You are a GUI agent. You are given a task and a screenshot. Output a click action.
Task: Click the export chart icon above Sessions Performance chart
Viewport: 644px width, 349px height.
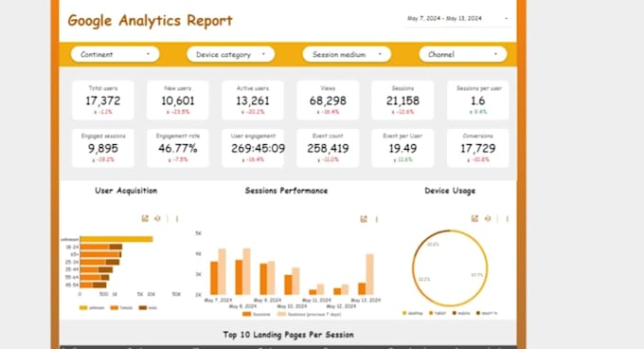(x=364, y=219)
